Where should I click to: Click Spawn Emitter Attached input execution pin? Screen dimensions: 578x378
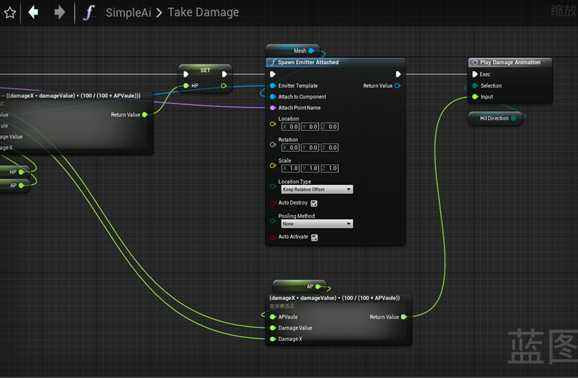[273, 74]
